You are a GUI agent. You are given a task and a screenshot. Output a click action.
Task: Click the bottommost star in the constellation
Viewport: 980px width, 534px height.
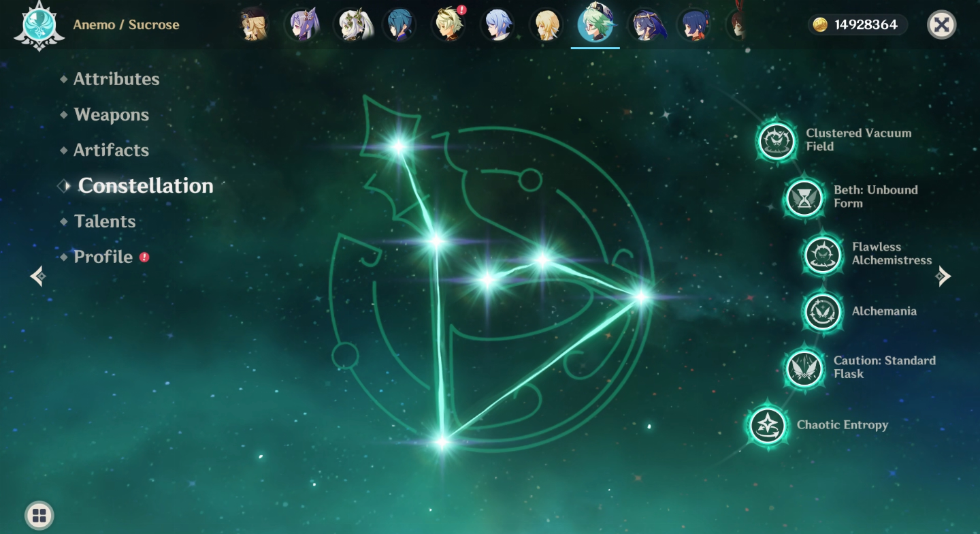coord(442,442)
